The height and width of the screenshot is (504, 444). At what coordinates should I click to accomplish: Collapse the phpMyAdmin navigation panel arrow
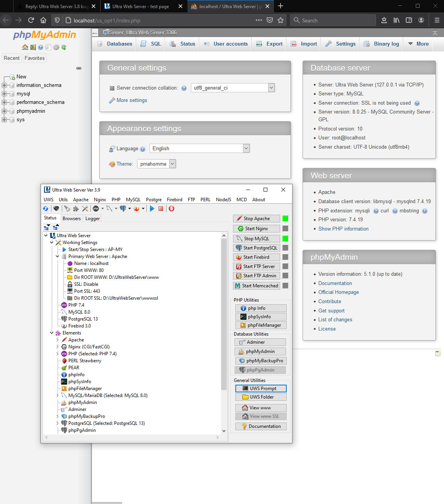tap(95, 33)
